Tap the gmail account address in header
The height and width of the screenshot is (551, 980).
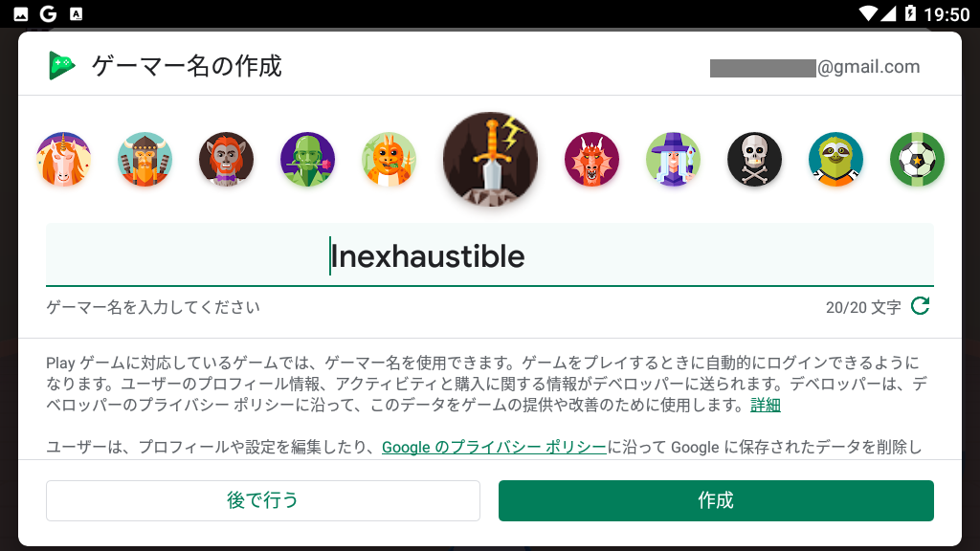[815, 67]
